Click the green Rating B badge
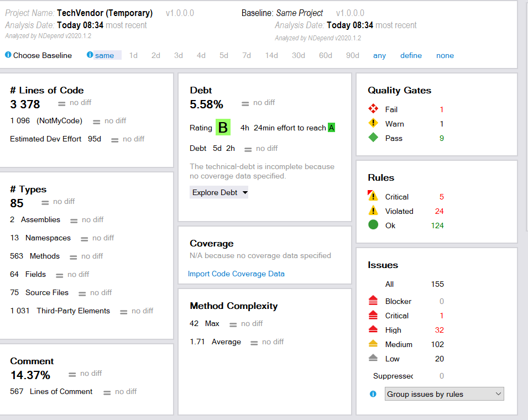Image resolution: width=528 pixels, height=420 pixels. coord(223,127)
